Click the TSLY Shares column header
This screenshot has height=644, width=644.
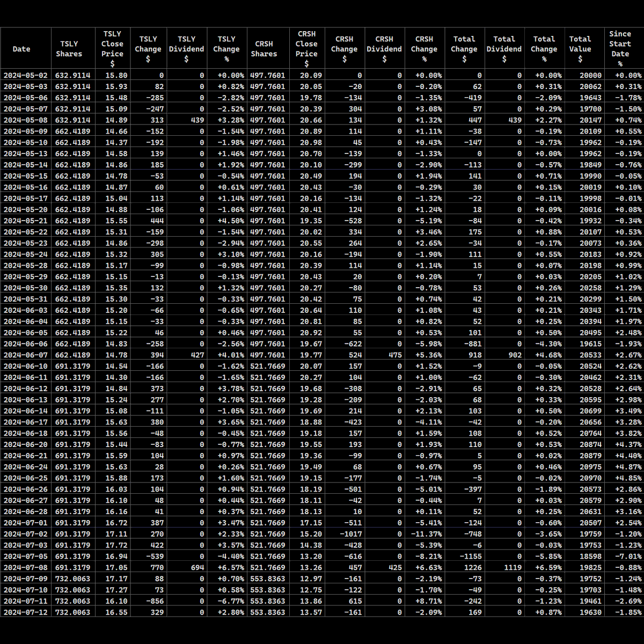(69, 49)
